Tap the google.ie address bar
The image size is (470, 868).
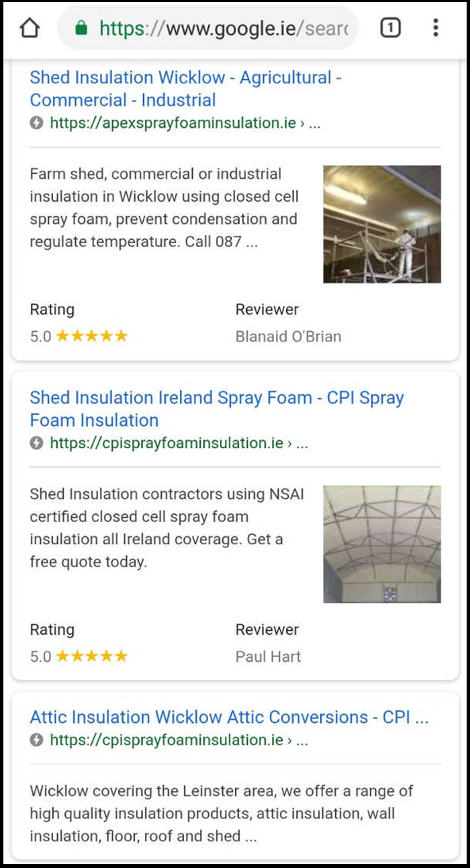222,28
